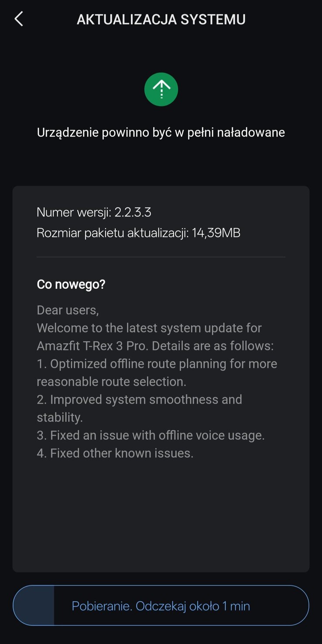The height and width of the screenshot is (644, 322).
Task: Tap the improved system smoothness changelog entry
Action: point(139,408)
